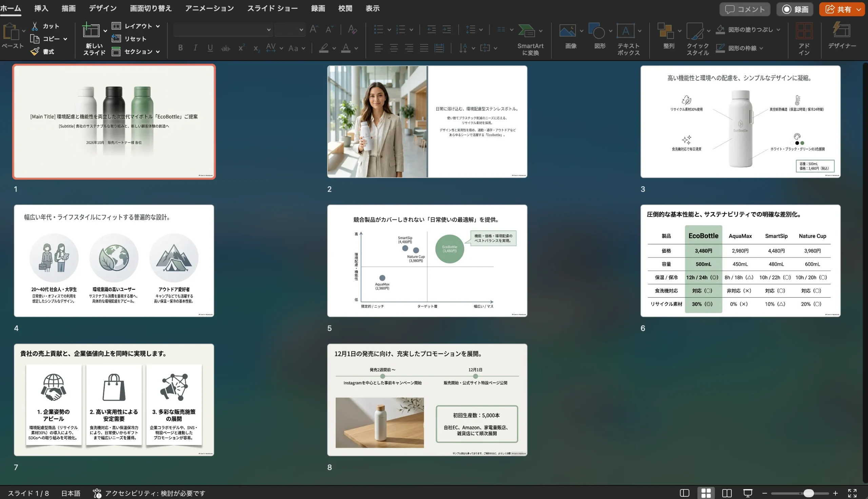Click the Comments (コメント) button

[745, 9]
